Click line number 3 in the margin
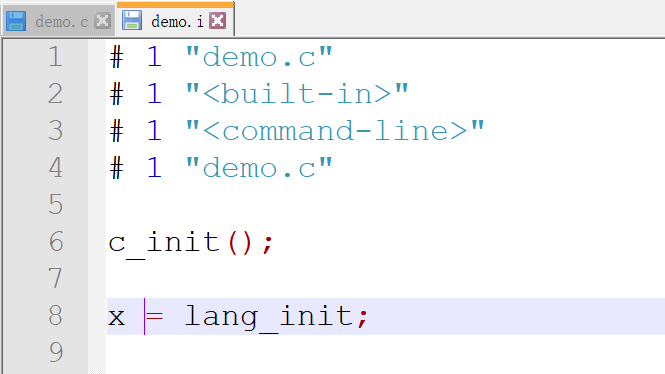Image resolution: width=665 pixels, height=374 pixels. point(56,131)
